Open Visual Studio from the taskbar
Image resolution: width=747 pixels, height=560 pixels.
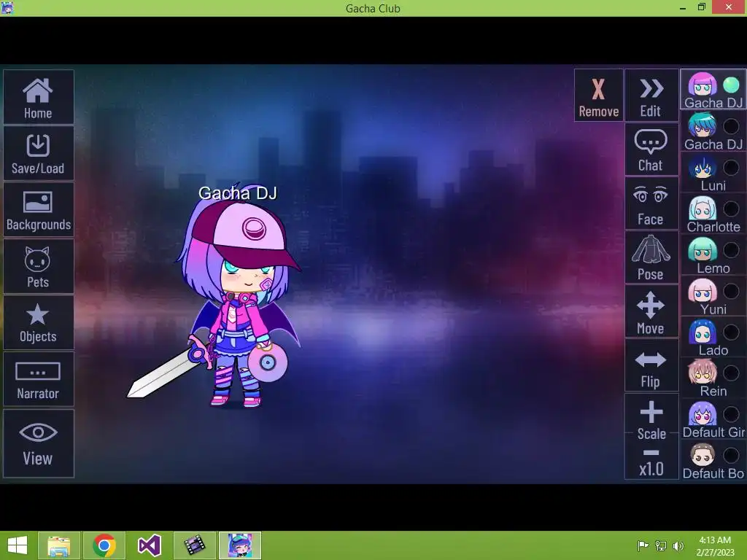(x=149, y=545)
